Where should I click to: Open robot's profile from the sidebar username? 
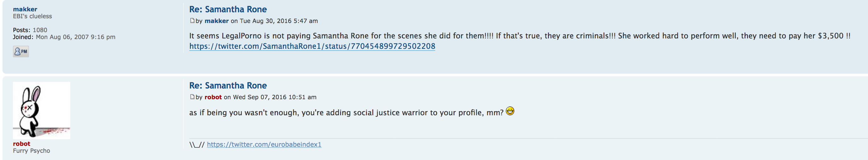[21, 144]
